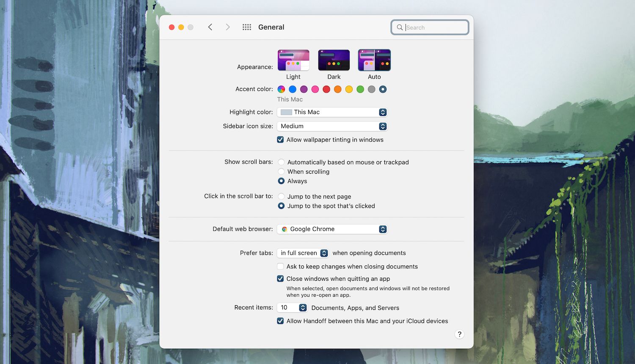Click the show-all preferences grid icon

coord(246,27)
